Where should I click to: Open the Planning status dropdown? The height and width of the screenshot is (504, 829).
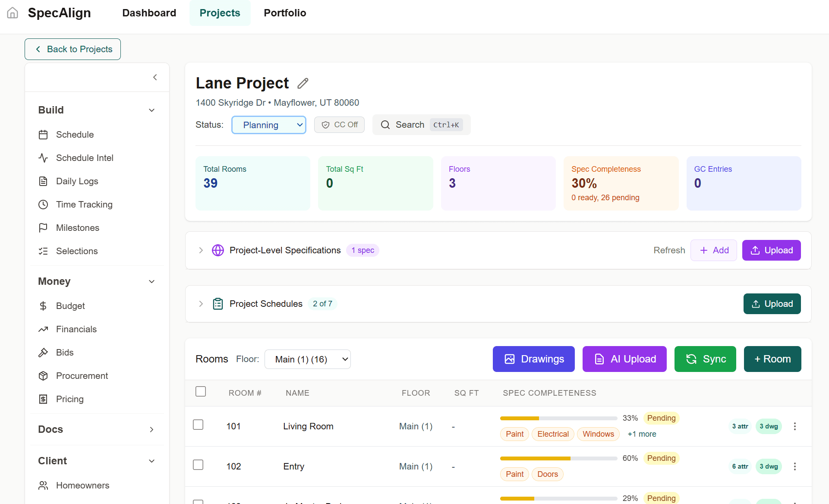point(268,125)
